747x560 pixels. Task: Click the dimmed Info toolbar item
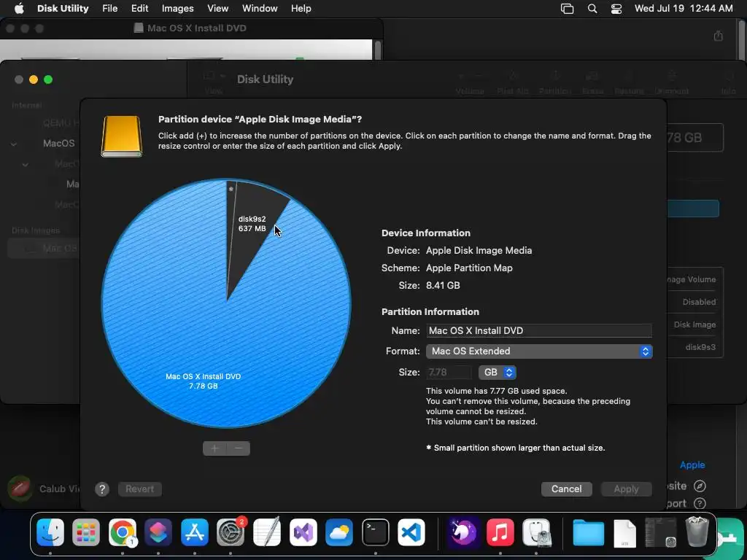(729, 82)
